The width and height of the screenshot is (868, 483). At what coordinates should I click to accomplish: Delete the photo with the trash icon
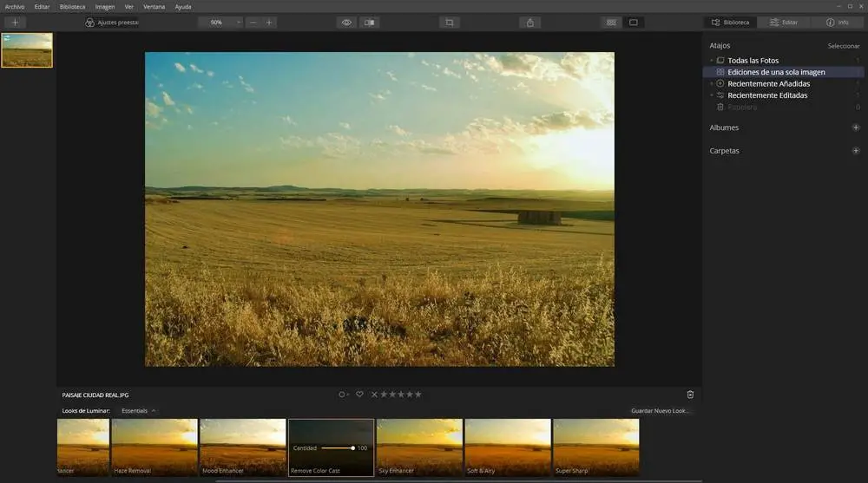tap(690, 395)
